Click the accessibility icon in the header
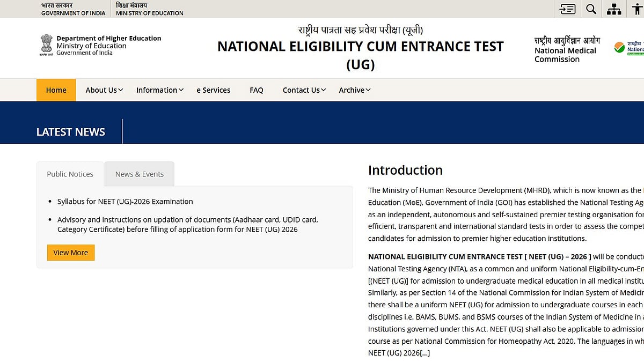The width and height of the screenshot is (644, 362). (x=636, y=9)
